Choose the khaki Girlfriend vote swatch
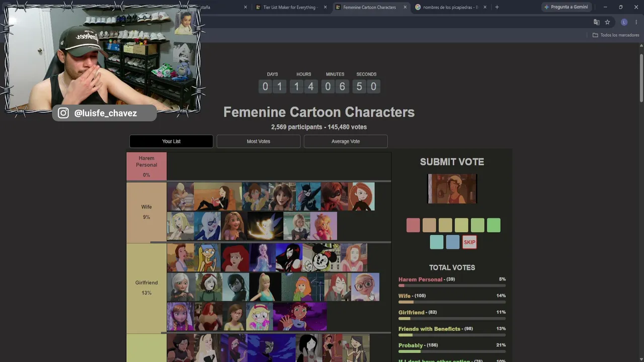The image size is (644, 362). (445, 225)
